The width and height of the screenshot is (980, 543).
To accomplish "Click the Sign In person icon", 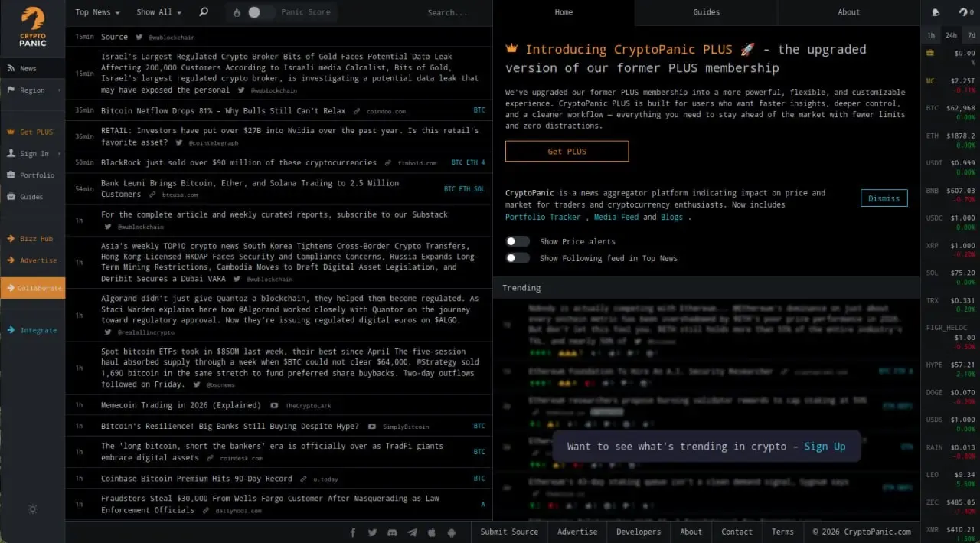I will (11, 153).
